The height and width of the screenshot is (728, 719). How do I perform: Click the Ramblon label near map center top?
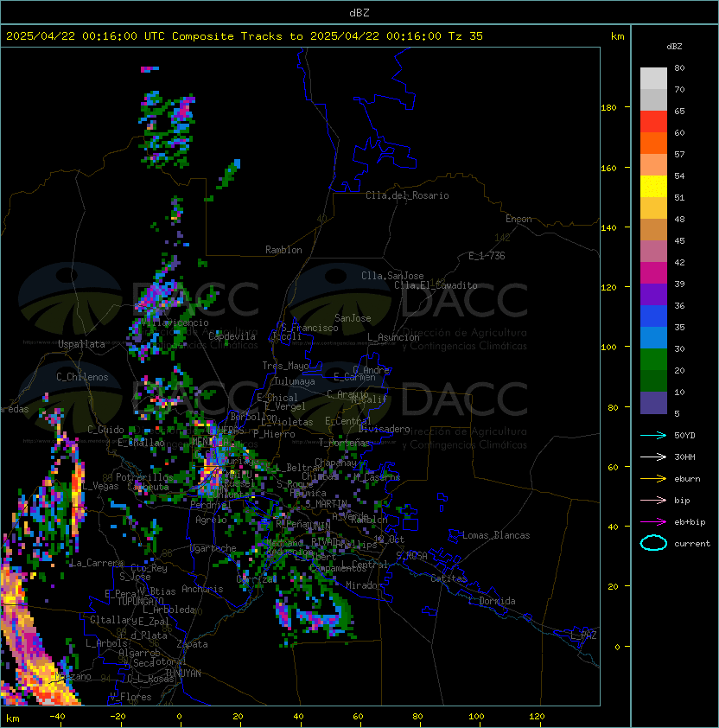coord(283,250)
